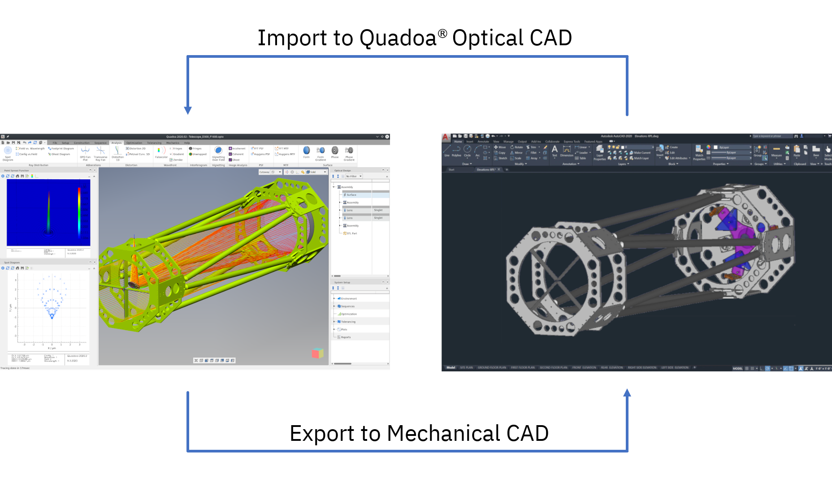Click the Move command in AutoCAD Modify

(500, 147)
